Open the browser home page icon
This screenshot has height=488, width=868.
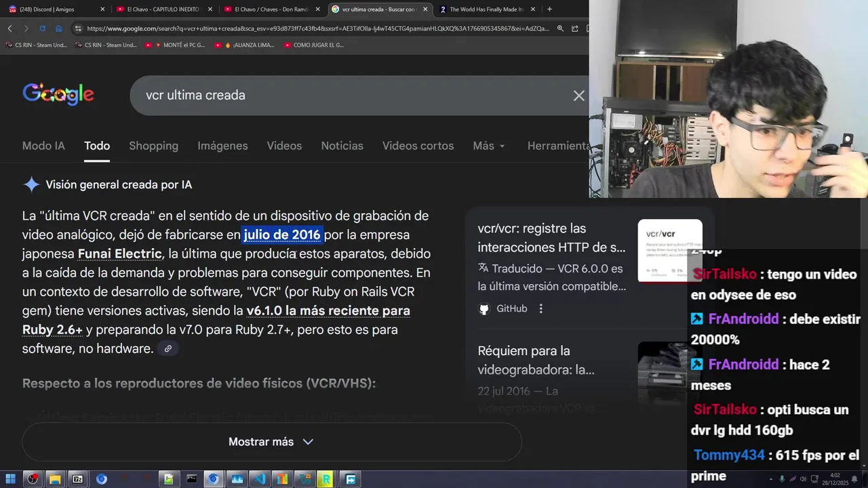pos(58,28)
